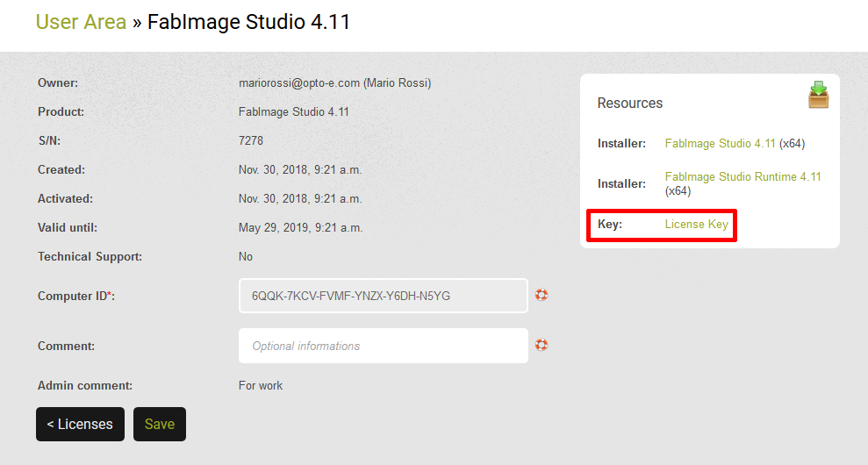This screenshot has width=868, height=465.
Task: Select the owner email mariorossi@opto-e.com text
Action: click(x=299, y=83)
